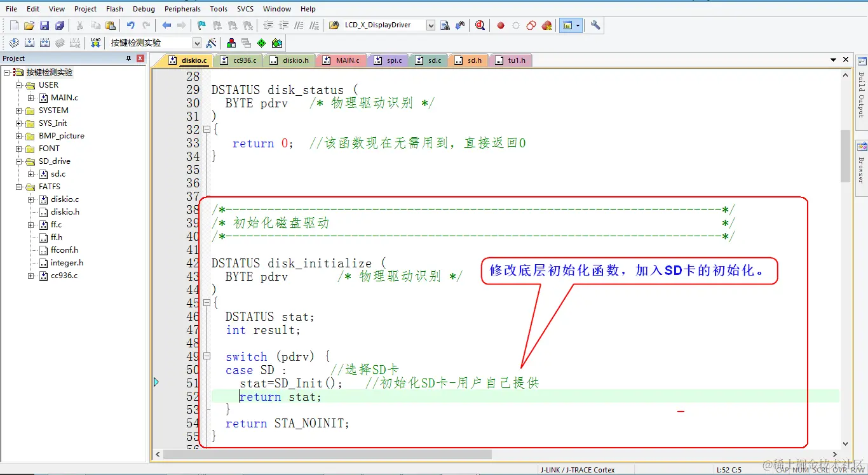This screenshot has width=868, height=475.
Task: Open the Browser panel via its side tab
Action: tap(861, 165)
